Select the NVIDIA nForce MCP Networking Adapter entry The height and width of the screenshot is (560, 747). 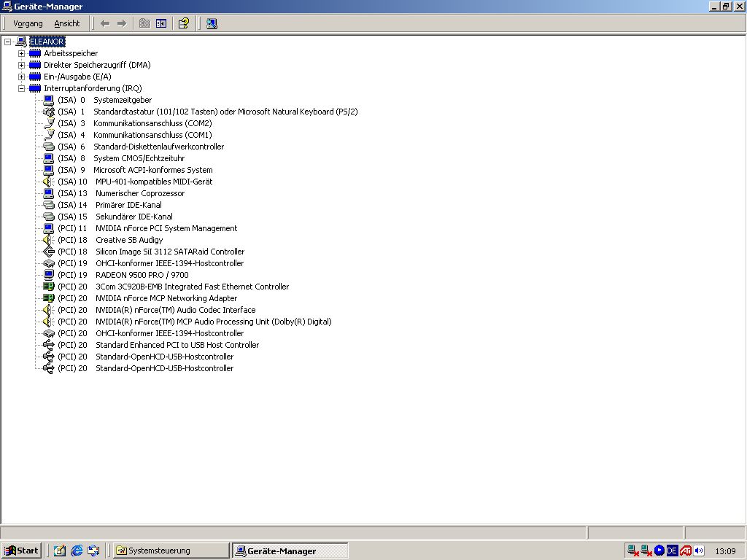pos(166,298)
